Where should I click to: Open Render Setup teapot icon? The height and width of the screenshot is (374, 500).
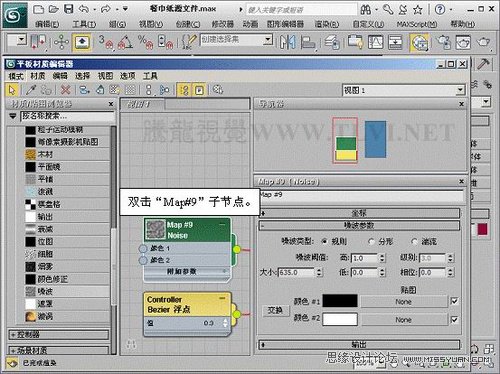(x=443, y=42)
